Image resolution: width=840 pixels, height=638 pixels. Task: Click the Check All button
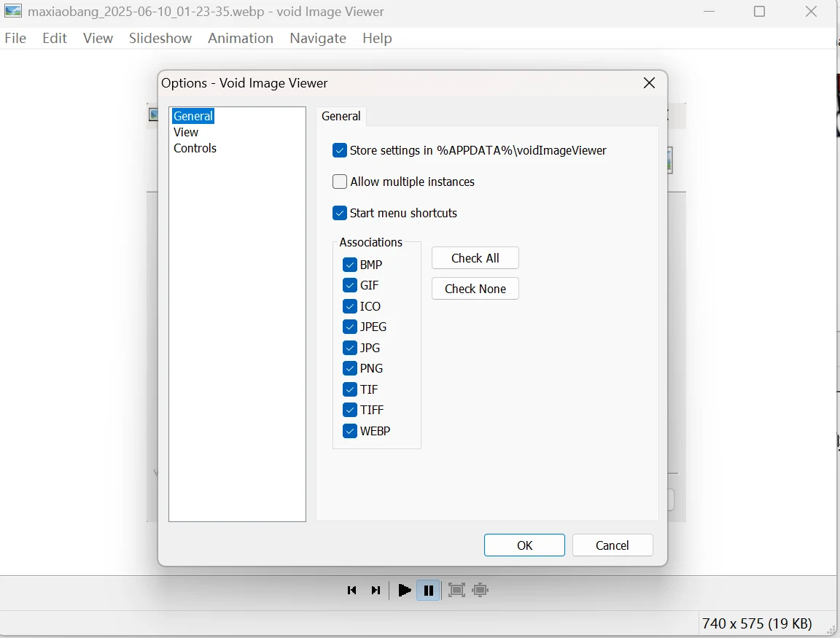(475, 258)
